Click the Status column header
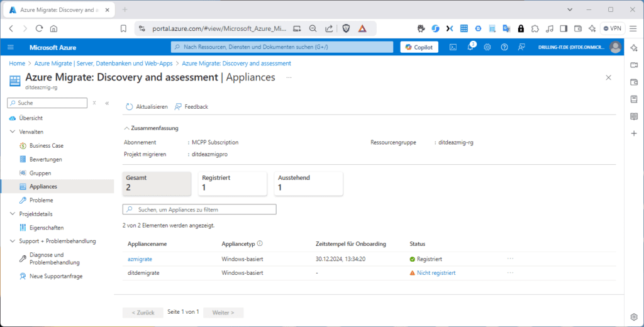 (418, 244)
